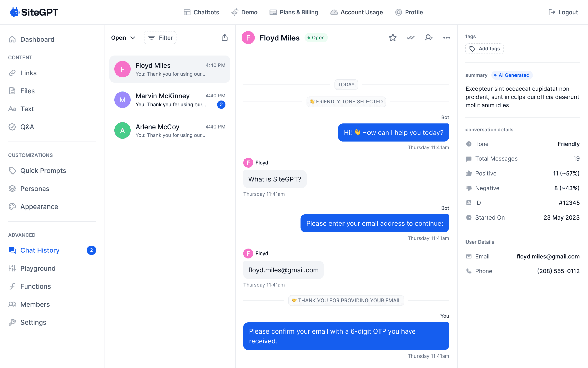Open Plans & Billing top menu
This screenshot has width=588, height=368.
click(x=294, y=12)
